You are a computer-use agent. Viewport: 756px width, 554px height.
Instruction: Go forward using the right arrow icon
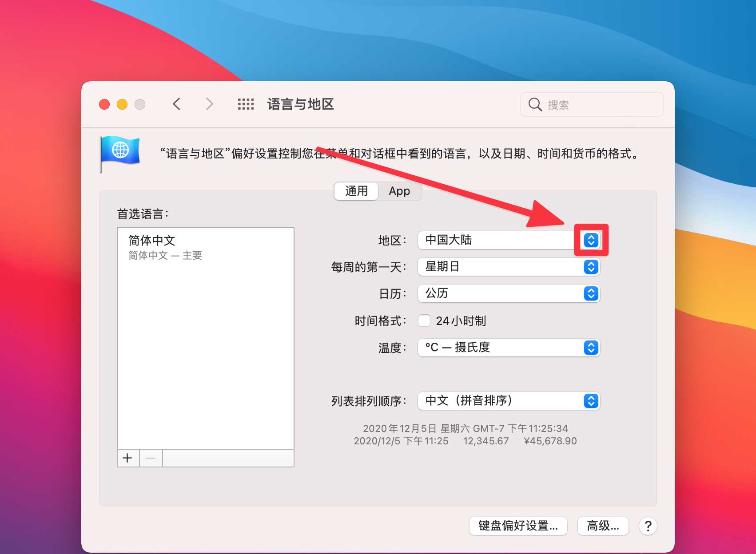tap(209, 103)
